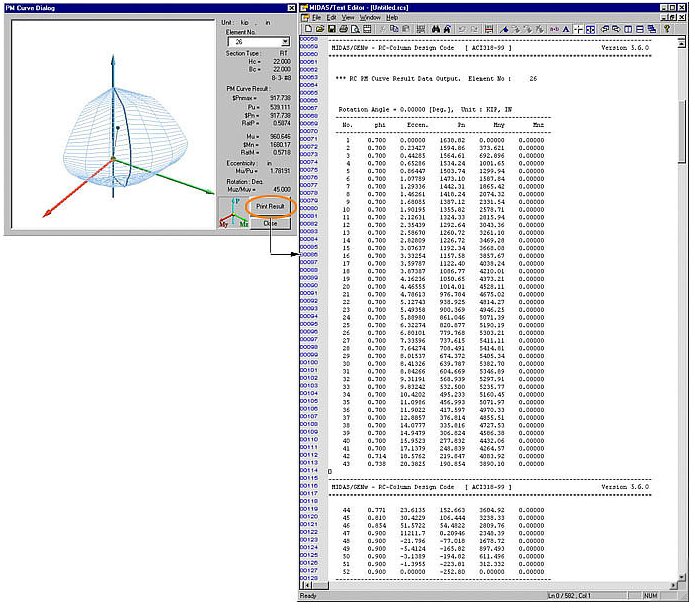Click the Font 'A' toolbar icon
695x609 pixels.
564,29
